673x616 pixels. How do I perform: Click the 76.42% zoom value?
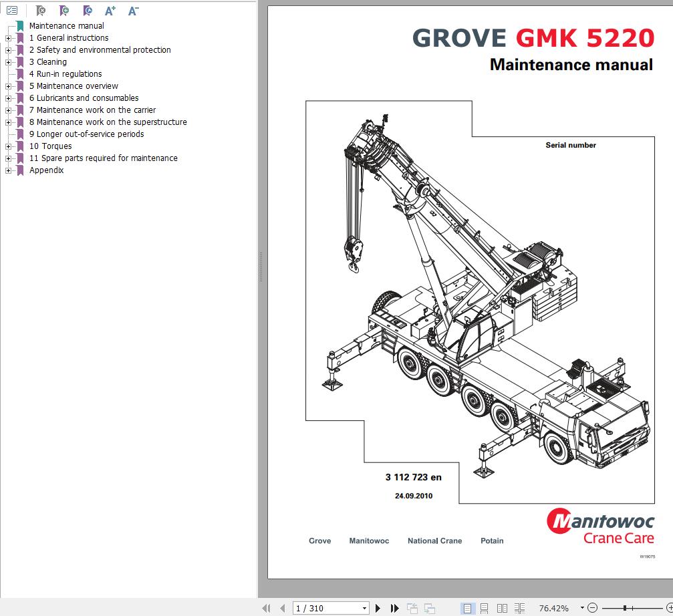(x=553, y=608)
